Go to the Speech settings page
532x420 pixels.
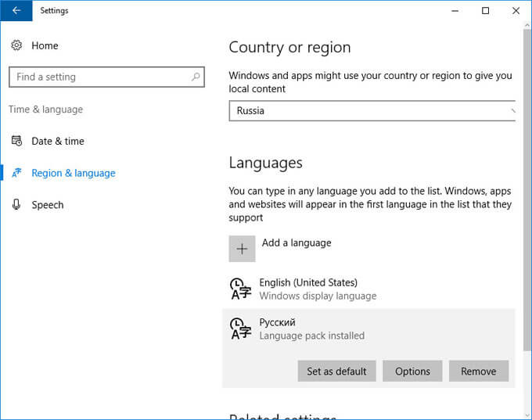click(48, 205)
